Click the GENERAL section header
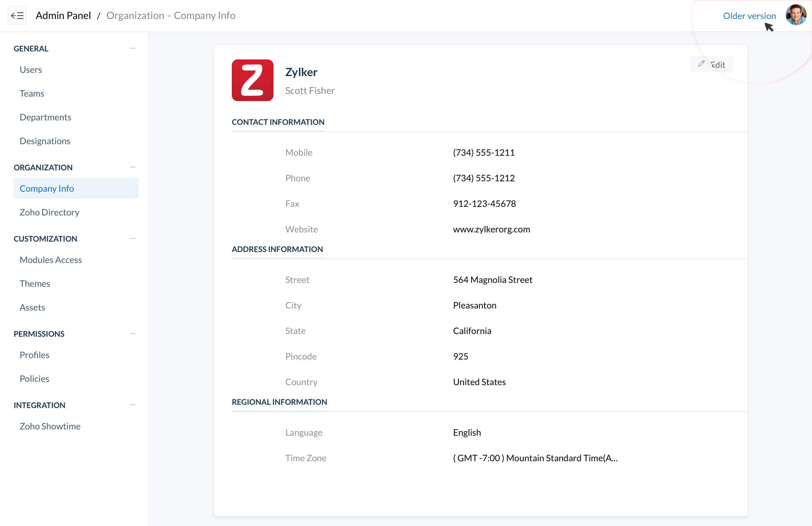Screen dimensions: 812x526 (31, 48)
